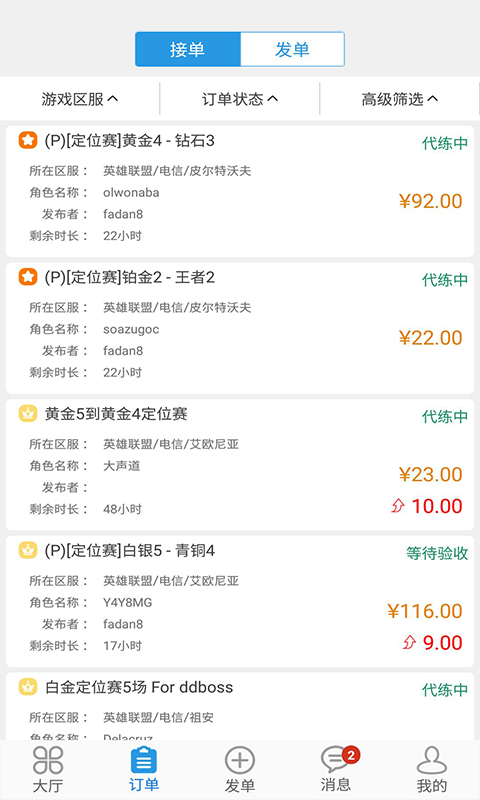The height and width of the screenshot is (800, 480).
Task: Open order with role name Y4Y8MG
Action: tap(240, 602)
